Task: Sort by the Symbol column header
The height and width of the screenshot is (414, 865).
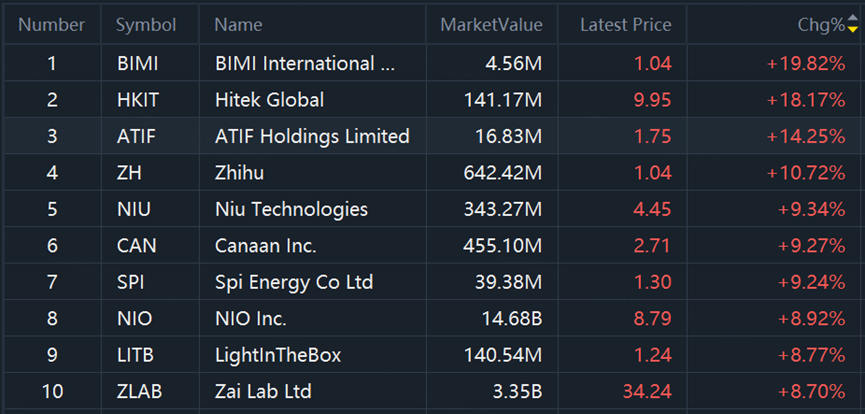Action: point(146,25)
